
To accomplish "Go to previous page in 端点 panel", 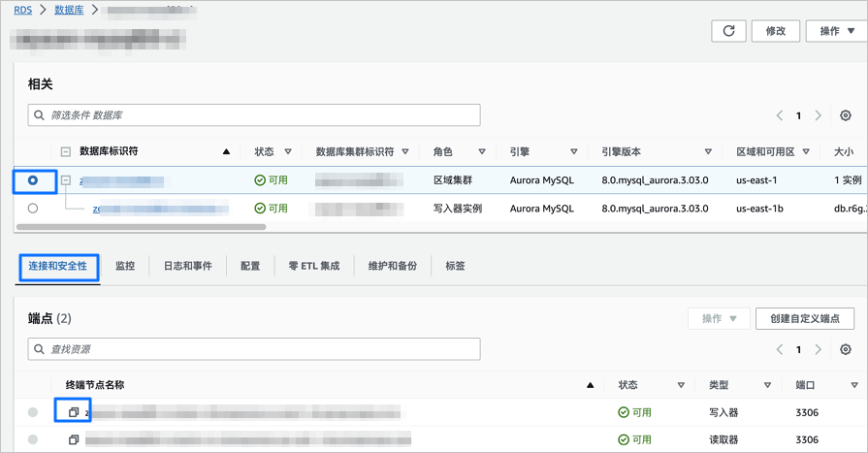I will 780,349.
